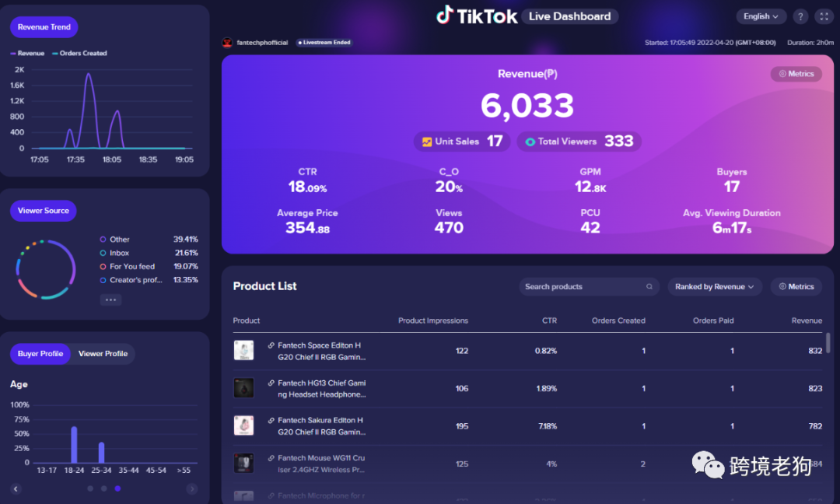The image size is (840, 504).
Task: Sort by Revenue column header
Action: click(807, 320)
